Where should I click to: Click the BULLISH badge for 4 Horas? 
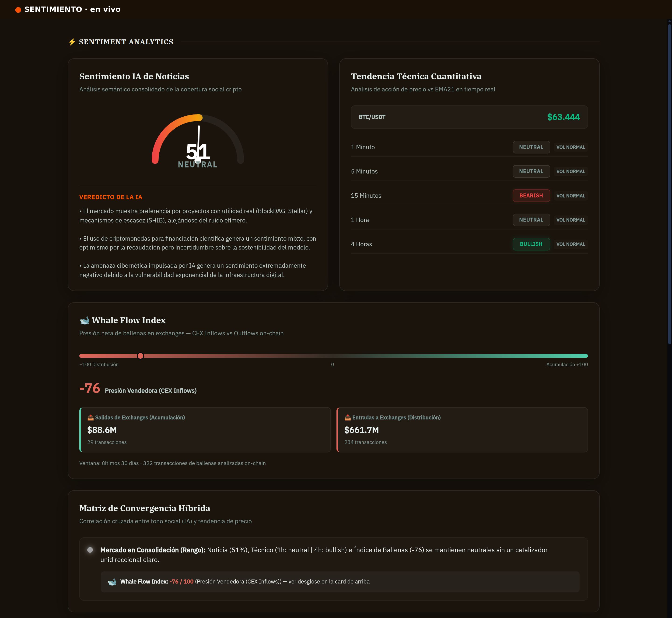pyautogui.click(x=531, y=244)
